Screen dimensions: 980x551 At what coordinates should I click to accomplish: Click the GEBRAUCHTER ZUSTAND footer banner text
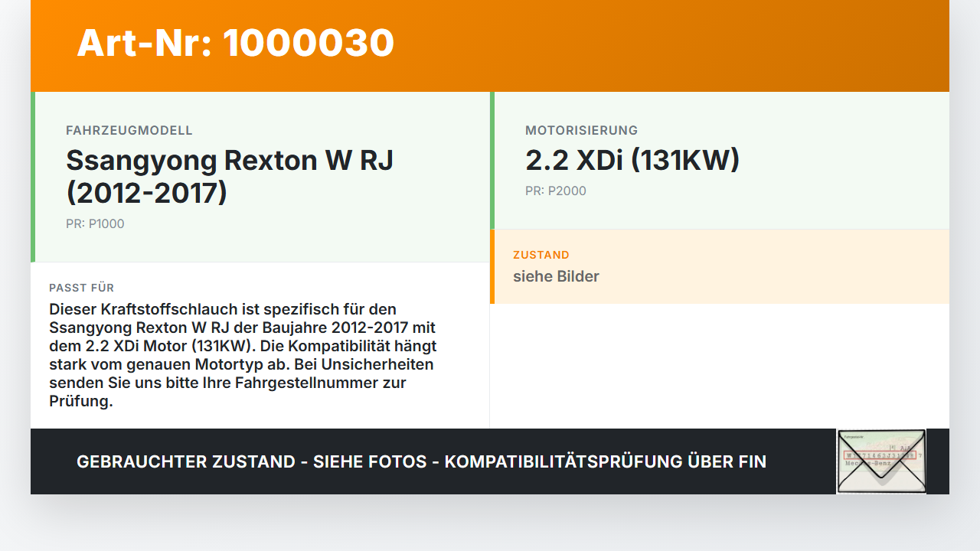[421, 461]
